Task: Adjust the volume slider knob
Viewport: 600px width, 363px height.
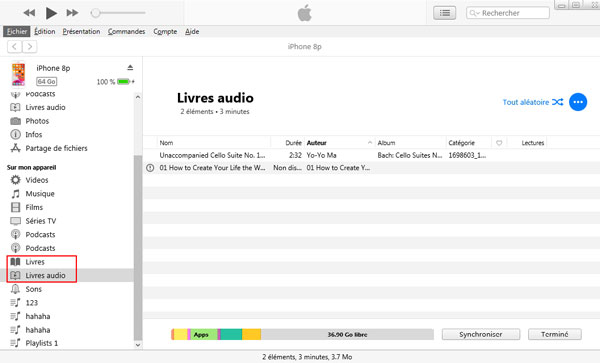Action: point(95,13)
